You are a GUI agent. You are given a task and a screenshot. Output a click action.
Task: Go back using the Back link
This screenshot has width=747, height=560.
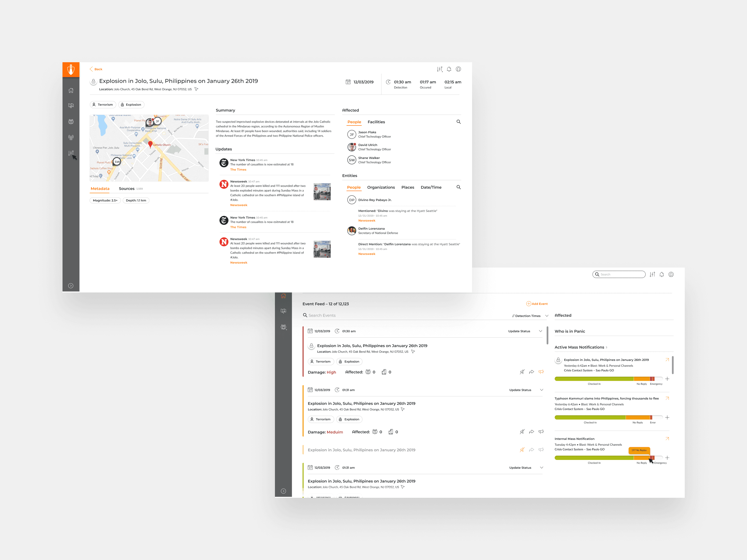click(96, 69)
